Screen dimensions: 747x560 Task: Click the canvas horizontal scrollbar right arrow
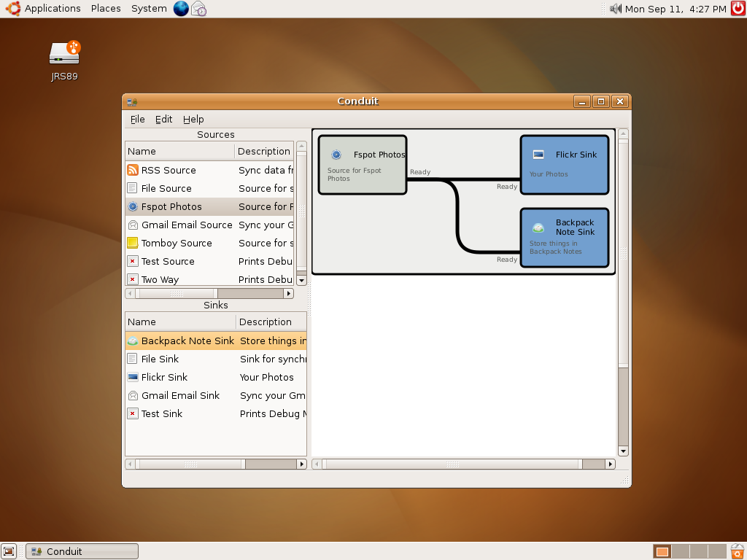pos(611,464)
